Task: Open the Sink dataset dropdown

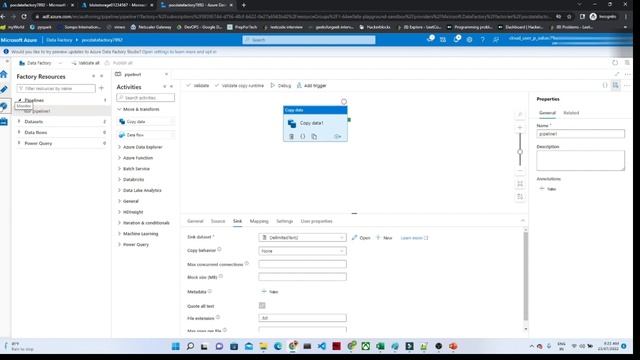Action: coord(302,238)
